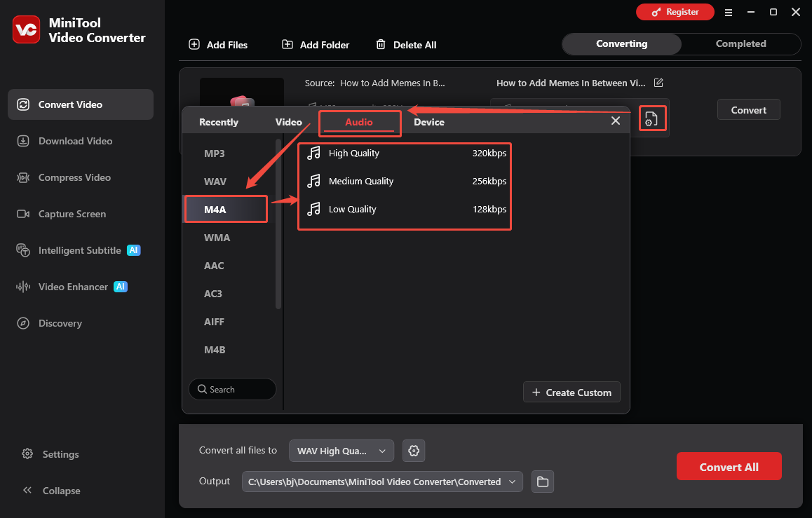Open Download Video in the sidebar

coord(81,141)
